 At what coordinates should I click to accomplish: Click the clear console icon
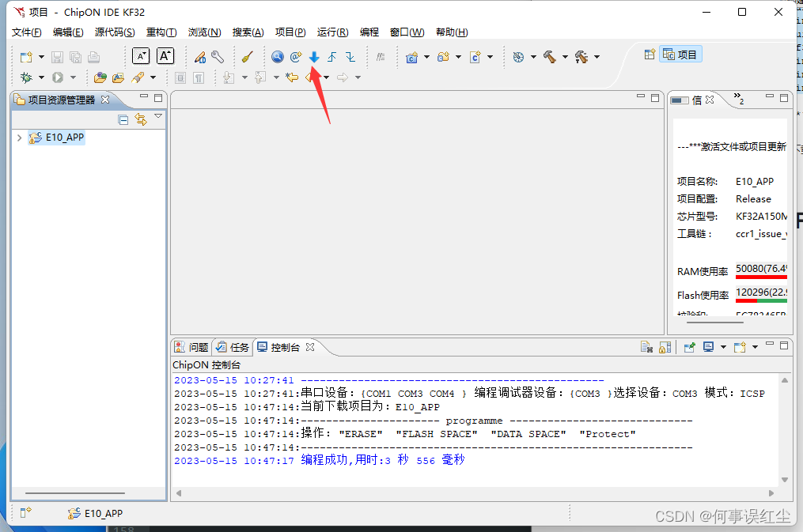[646, 348]
